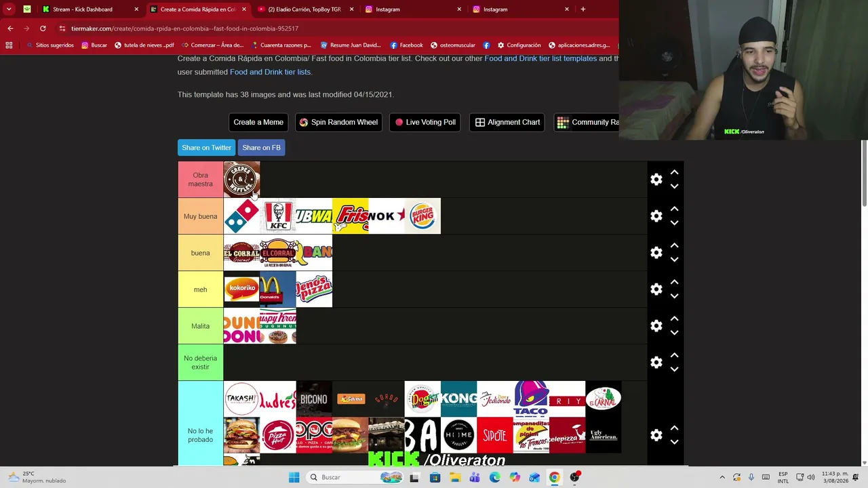This screenshot has height=488, width=868.
Task: Expand the tab search dropdown
Action: (x=9, y=9)
